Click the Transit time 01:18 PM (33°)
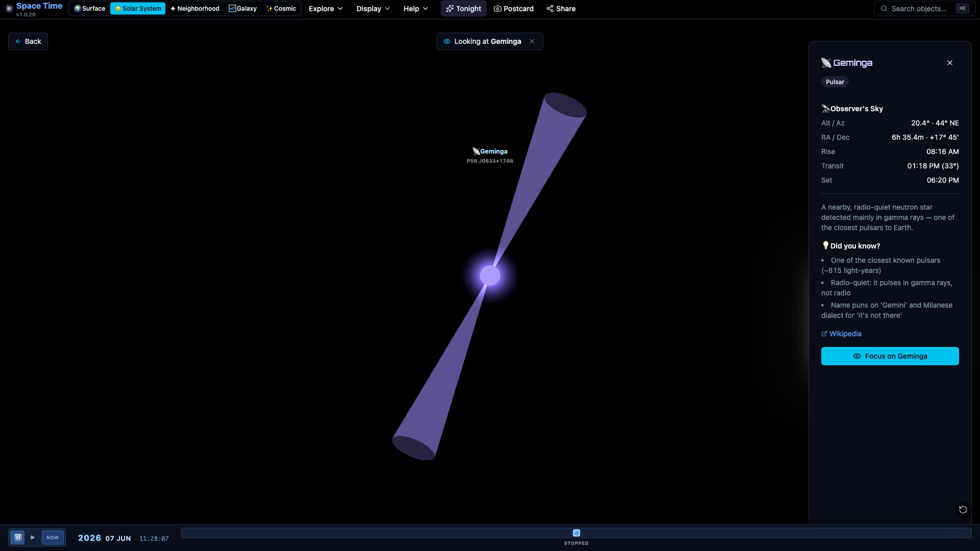 [933, 166]
